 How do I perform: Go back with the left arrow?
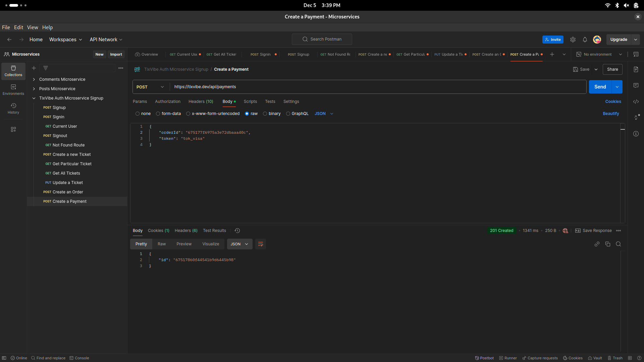[9, 40]
